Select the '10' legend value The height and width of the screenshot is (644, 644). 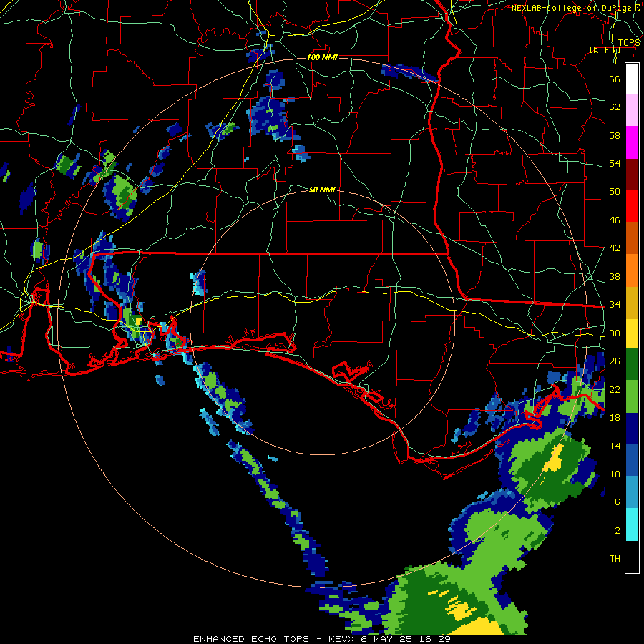tap(615, 474)
